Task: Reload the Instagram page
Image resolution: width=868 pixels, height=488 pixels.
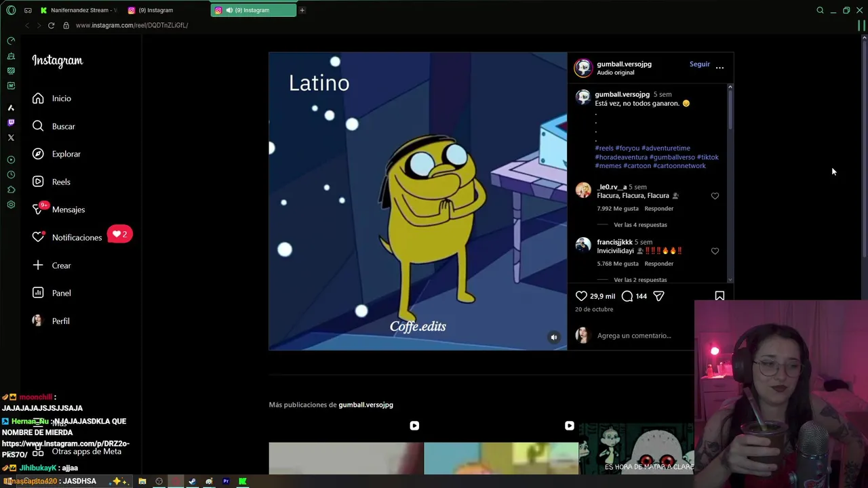Action: tap(51, 25)
